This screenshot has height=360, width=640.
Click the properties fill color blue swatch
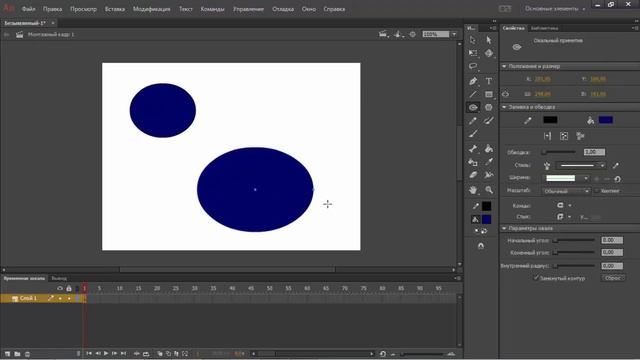point(606,120)
